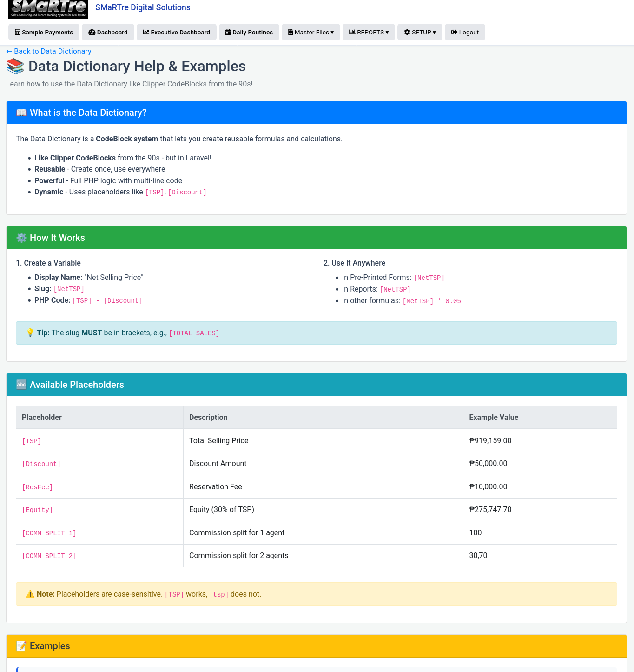The image size is (634, 672).
Task: Click the calculator icon on Sample Payments
Action: point(18,33)
